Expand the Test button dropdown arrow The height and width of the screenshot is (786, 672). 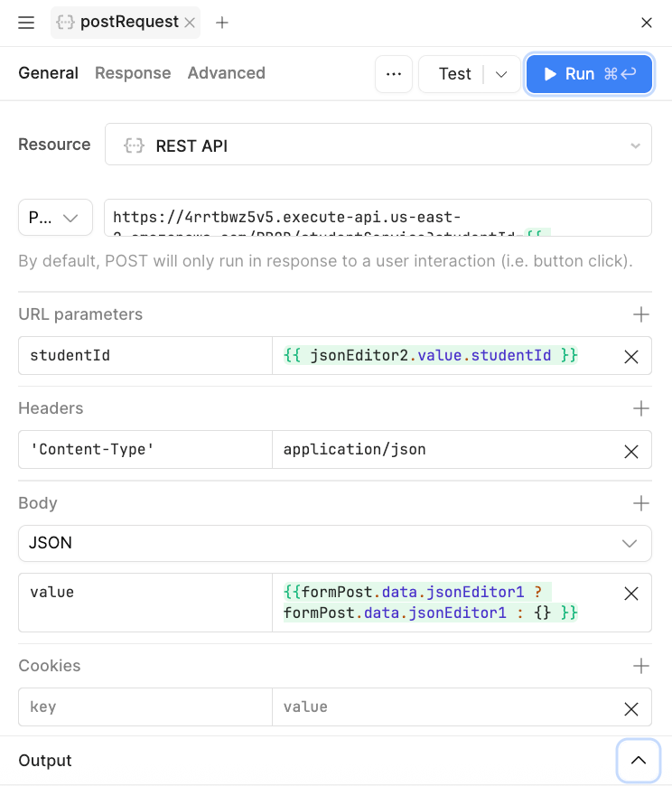coord(501,73)
